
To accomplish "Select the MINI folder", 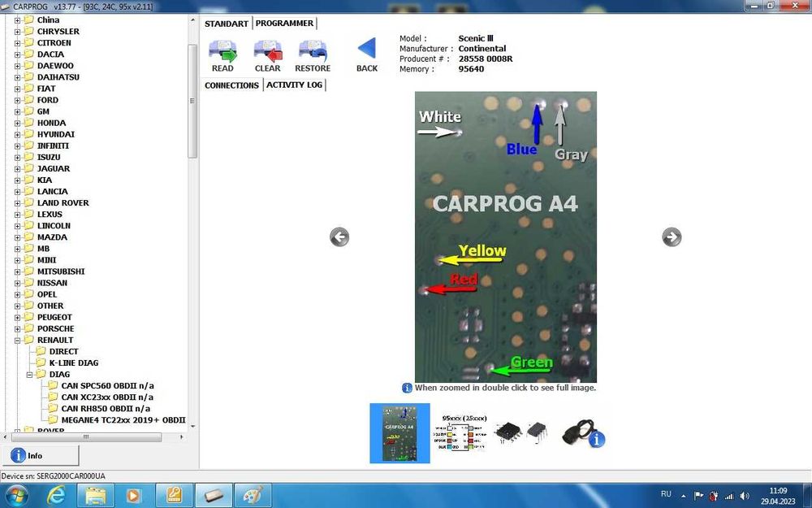I will [x=46, y=260].
